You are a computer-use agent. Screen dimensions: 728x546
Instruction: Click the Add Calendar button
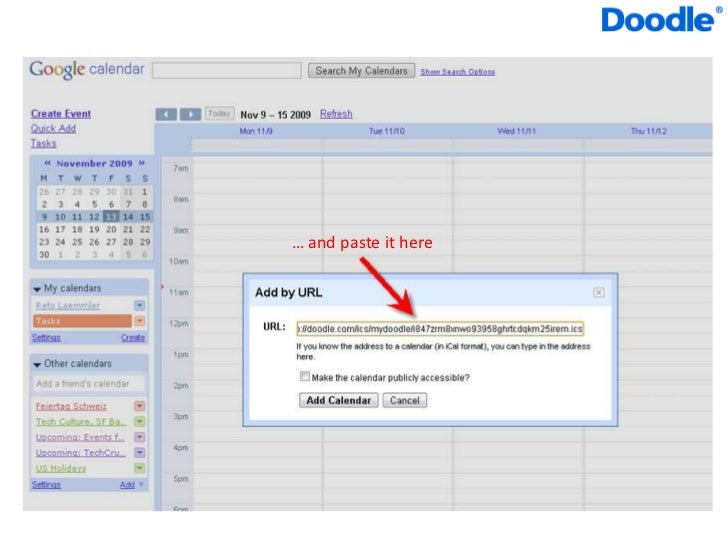click(x=338, y=400)
